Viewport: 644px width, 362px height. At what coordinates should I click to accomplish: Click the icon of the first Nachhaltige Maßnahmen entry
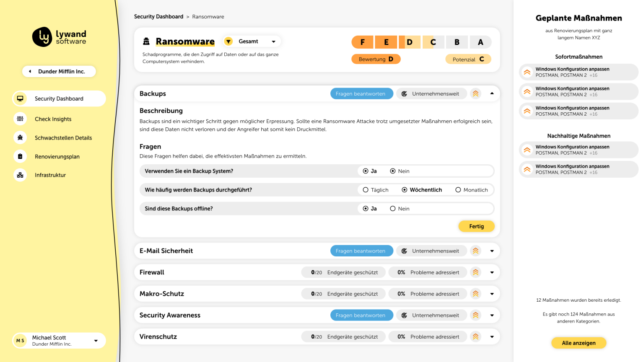[527, 150]
